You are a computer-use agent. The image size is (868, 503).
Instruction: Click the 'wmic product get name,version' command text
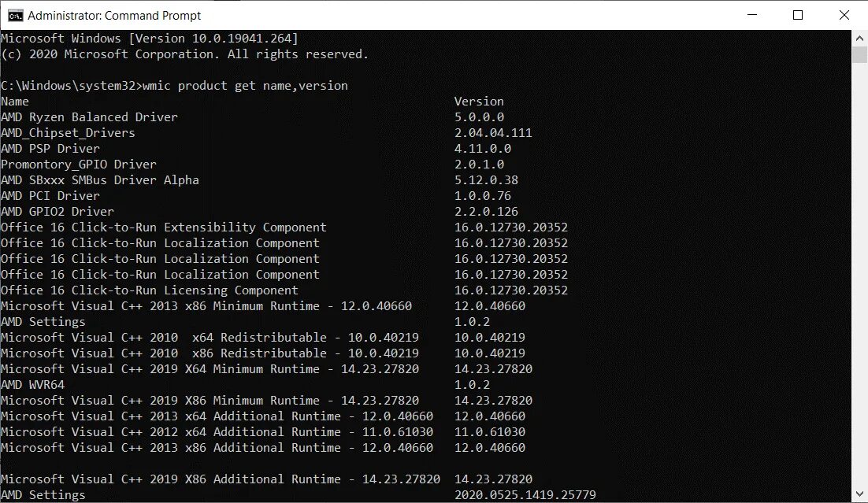point(245,86)
